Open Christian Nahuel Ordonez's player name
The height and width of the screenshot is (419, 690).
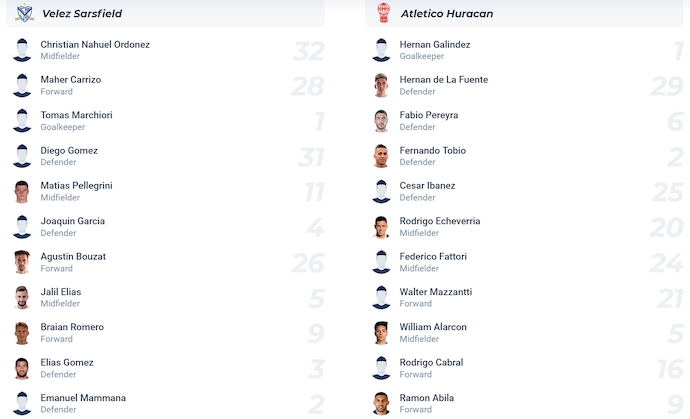click(95, 44)
